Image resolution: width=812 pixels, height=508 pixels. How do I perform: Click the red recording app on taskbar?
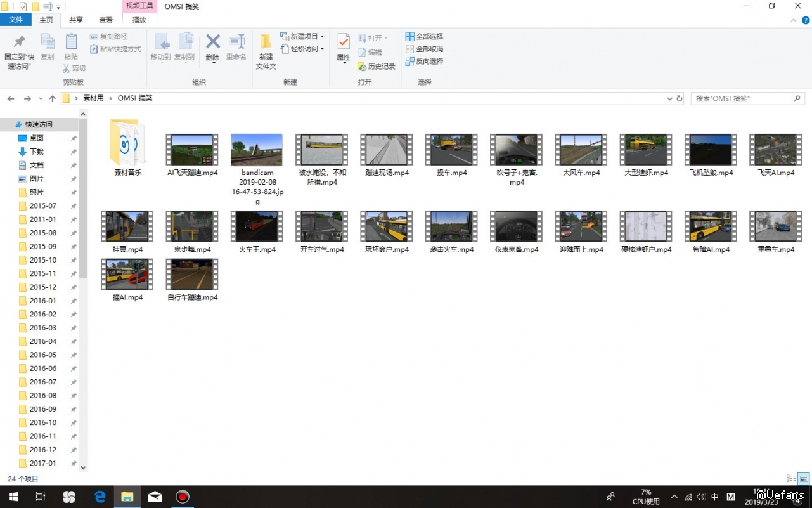click(x=183, y=497)
